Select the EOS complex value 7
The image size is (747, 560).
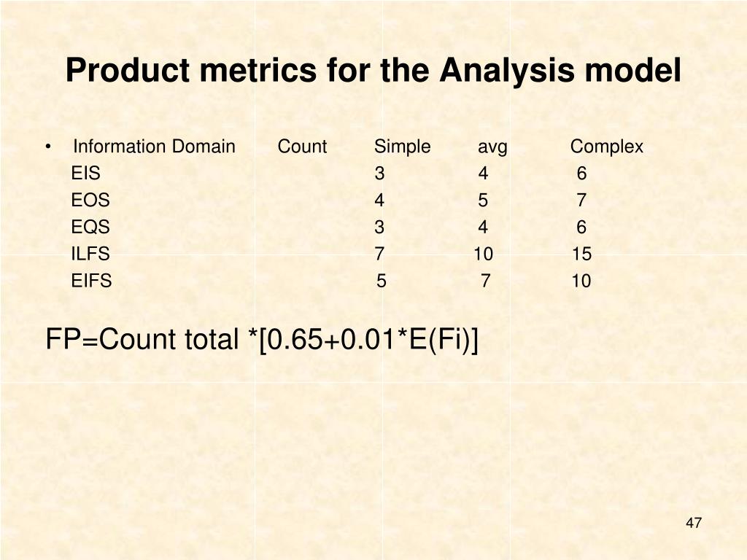coord(581,200)
